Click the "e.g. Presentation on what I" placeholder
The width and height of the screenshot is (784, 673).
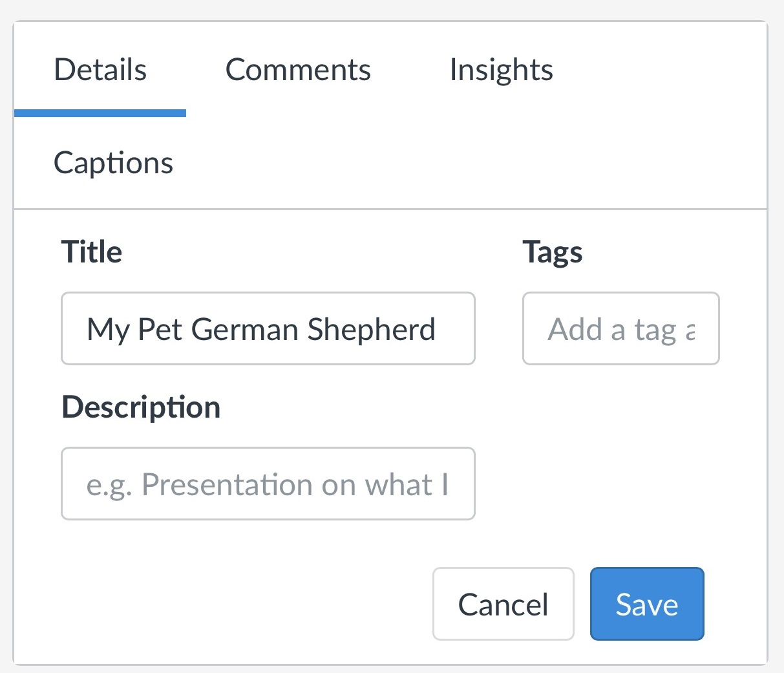click(x=267, y=485)
